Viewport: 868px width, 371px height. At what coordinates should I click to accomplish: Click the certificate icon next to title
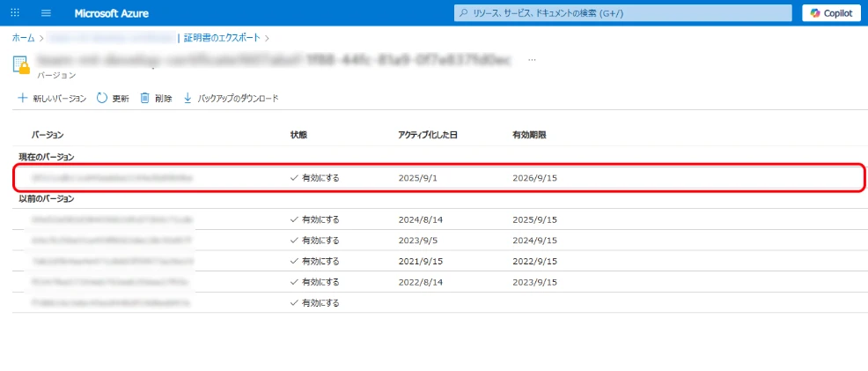click(x=22, y=65)
